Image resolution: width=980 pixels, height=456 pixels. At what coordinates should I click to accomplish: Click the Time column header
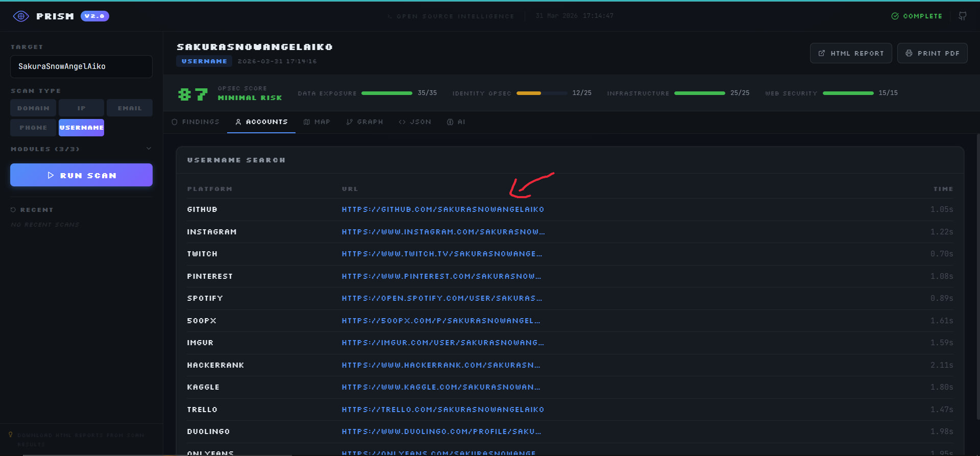tap(943, 189)
